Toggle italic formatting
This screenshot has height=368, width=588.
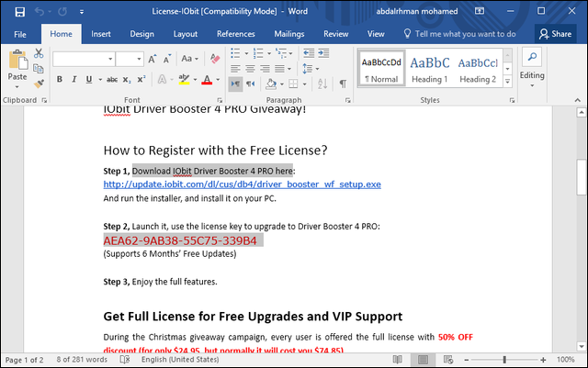click(x=74, y=80)
